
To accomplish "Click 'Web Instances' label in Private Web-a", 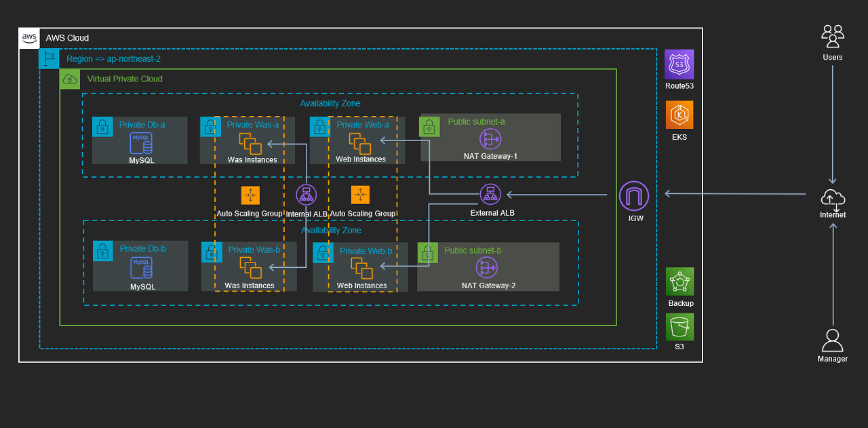I will pos(361,159).
